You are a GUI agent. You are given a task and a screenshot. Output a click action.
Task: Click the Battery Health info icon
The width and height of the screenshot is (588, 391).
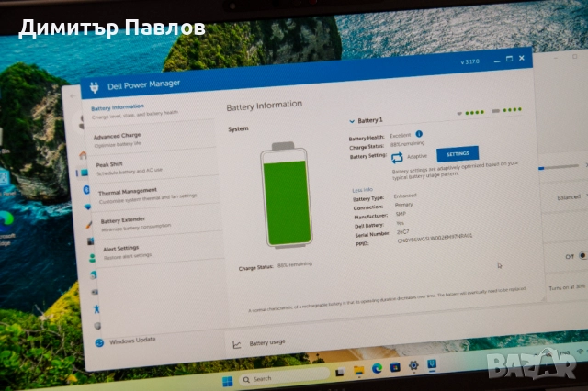tap(419, 134)
